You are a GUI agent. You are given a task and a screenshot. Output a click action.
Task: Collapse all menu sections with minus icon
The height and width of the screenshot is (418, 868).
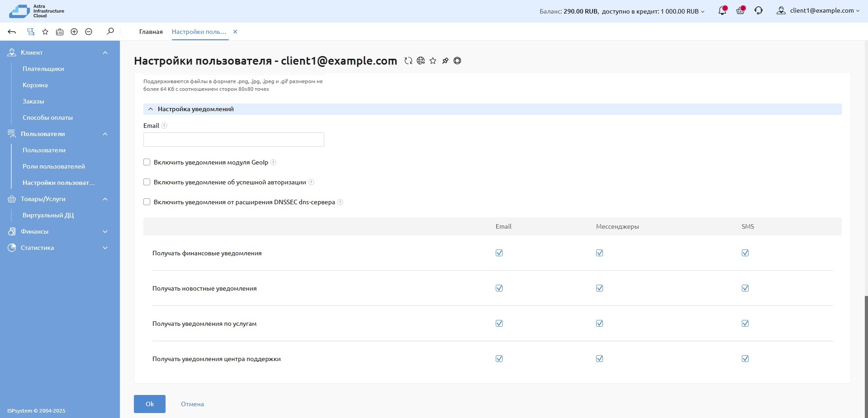[x=89, y=32]
